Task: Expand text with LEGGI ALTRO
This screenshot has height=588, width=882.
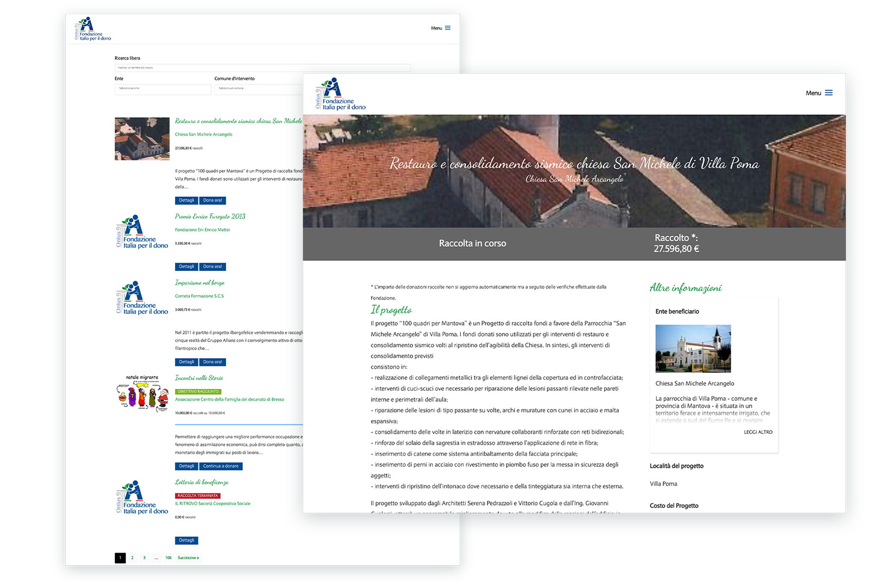Action: coord(758,432)
